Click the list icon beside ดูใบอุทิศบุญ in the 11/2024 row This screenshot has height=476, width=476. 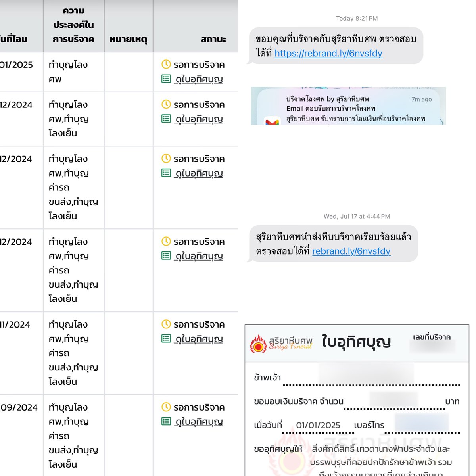[166, 338]
